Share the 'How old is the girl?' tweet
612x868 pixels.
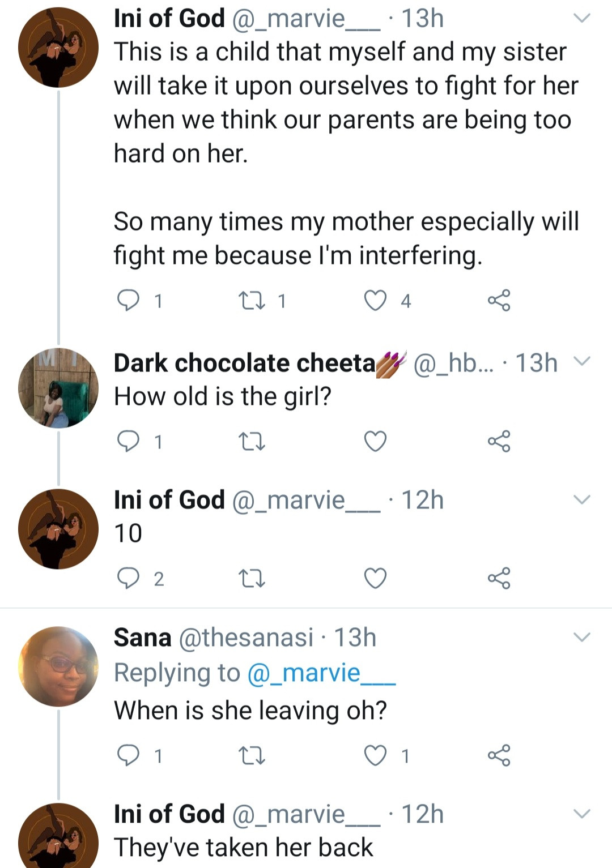(499, 441)
